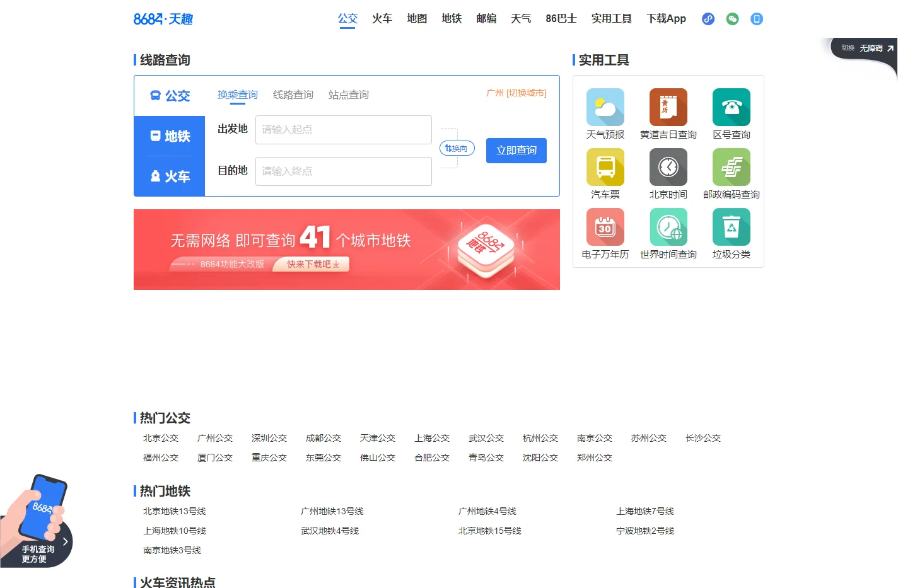Toggle 无障碍 accessibility mode
898x588 pixels.
pos(872,48)
